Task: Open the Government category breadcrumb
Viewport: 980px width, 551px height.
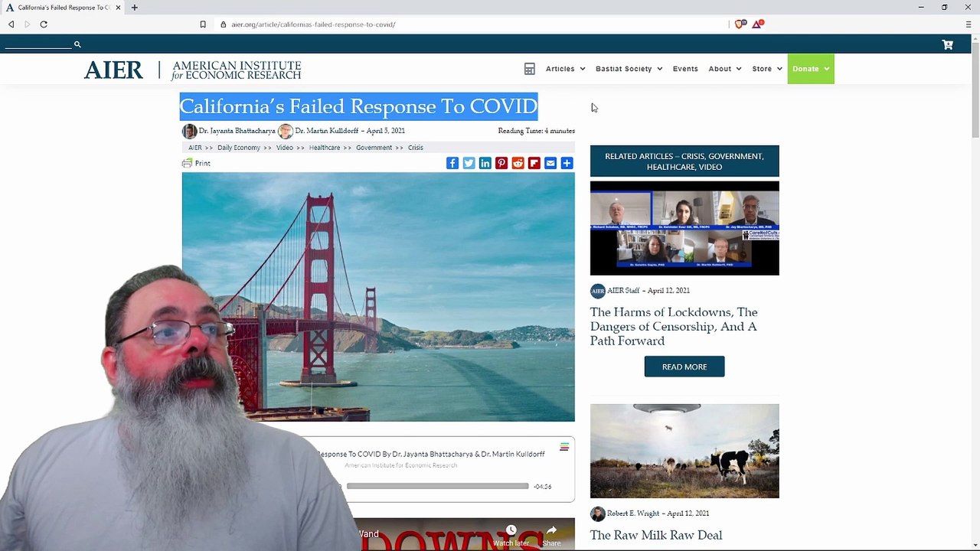Action: pyautogui.click(x=374, y=148)
